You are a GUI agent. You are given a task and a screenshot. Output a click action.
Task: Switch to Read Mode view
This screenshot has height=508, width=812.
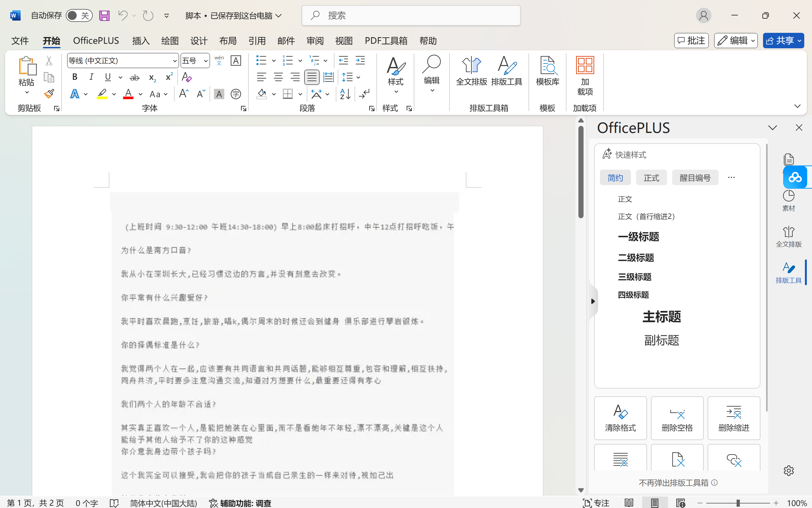[x=629, y=503]
